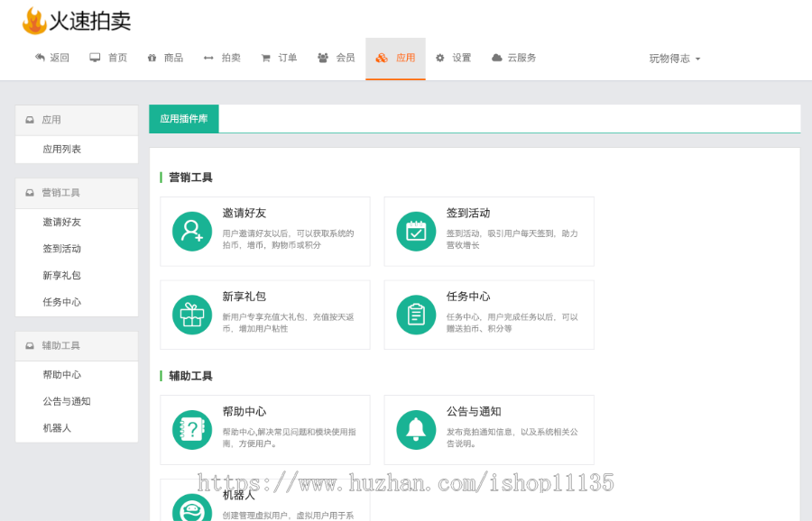Click the 帮助中心 question book icon
The height and width of the screenshot is (521, 812).
[192, 429]
